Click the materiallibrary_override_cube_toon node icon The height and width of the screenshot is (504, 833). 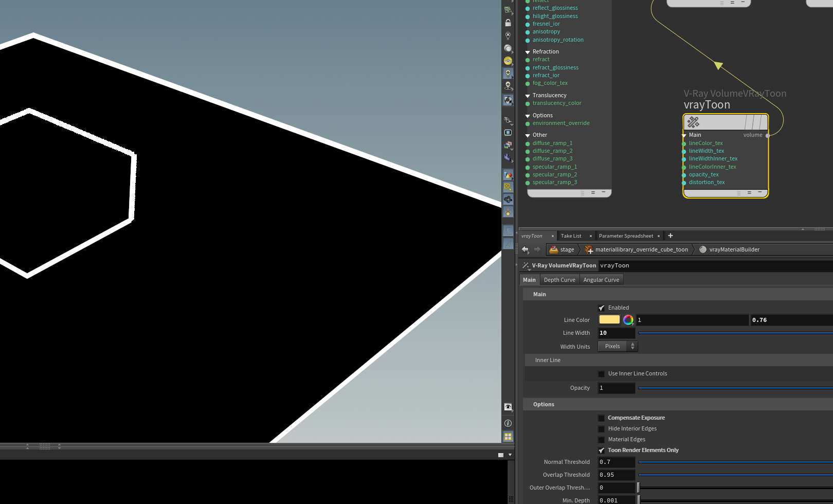589,249
